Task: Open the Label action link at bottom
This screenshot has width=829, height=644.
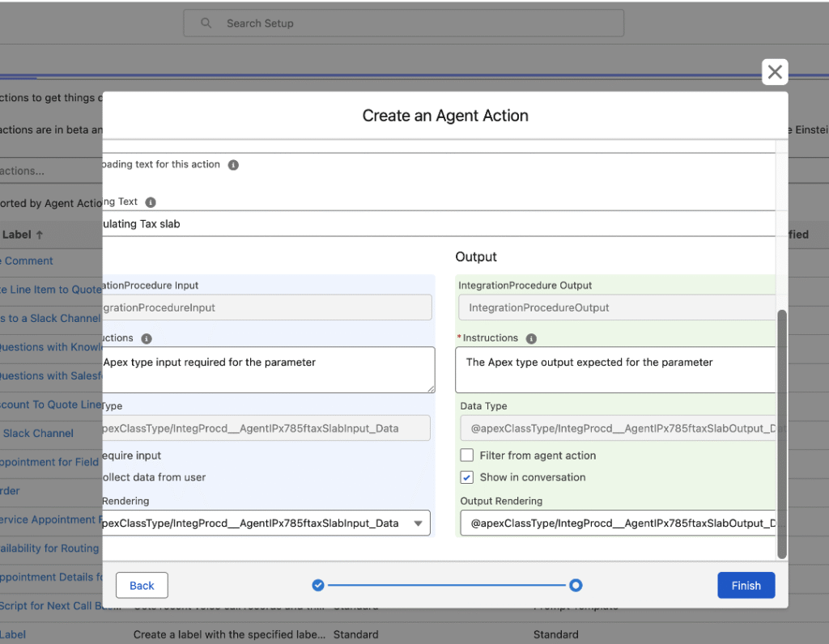Action: click(x=13, y=634)
